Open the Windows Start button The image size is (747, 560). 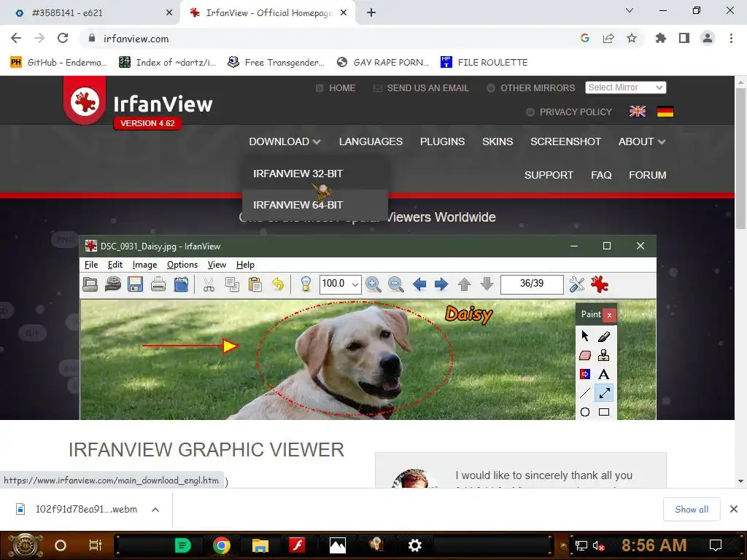coord(26,545)
